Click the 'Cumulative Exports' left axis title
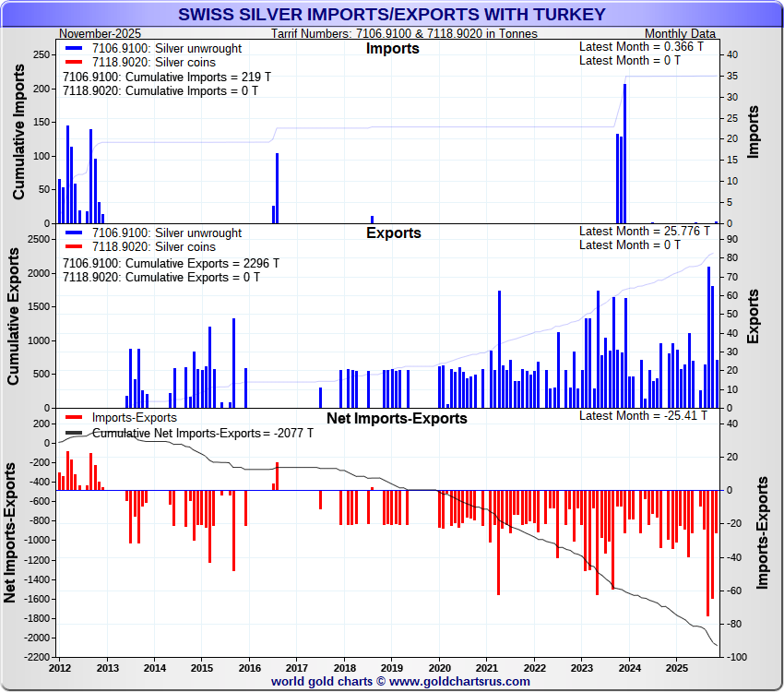 pyautogui.click(x=13, y=316)
